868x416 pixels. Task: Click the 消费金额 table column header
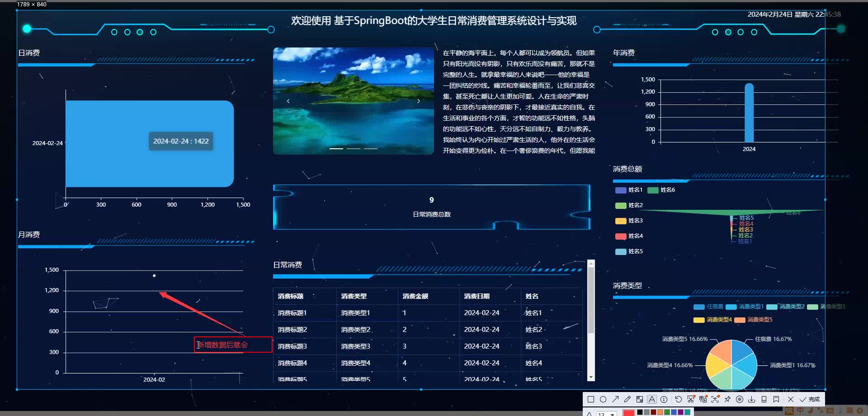(x=415, y=296)
